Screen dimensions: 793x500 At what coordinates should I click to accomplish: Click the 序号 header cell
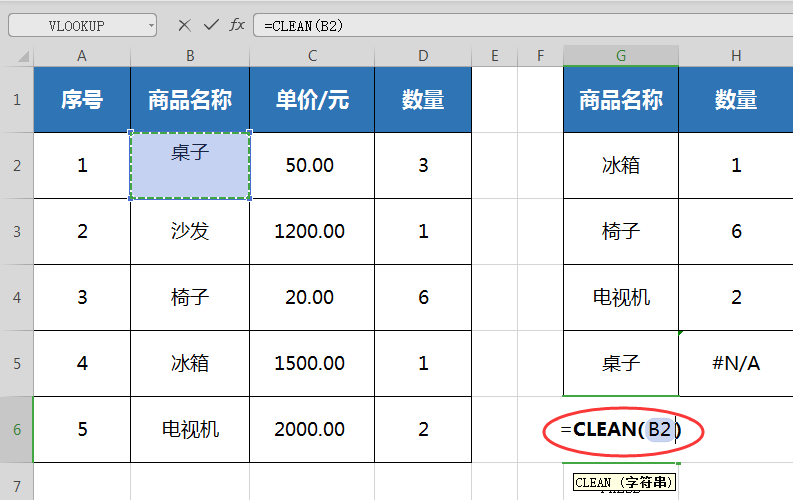(82, 100)
